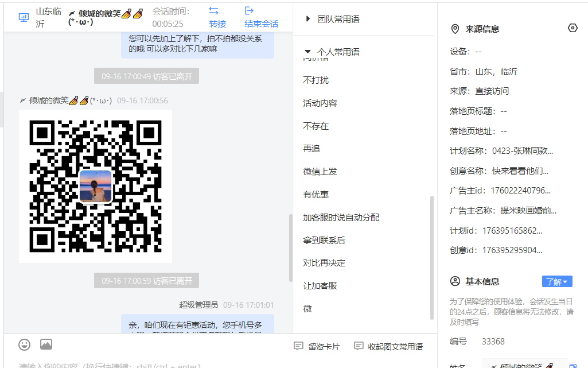The height and width of the screenshot is (368, 588).
Task: Click the exit icon above 结束会话
Action: click(249, 11)
